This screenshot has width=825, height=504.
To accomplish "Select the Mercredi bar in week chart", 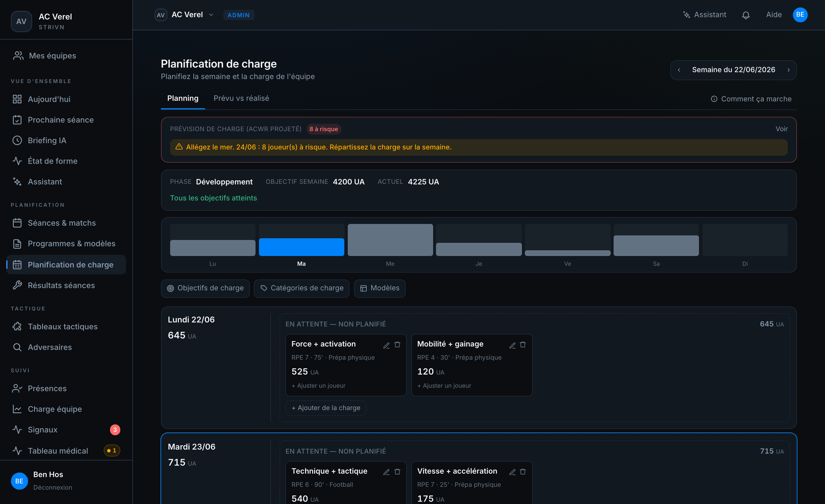I will (x=390, y=240).
